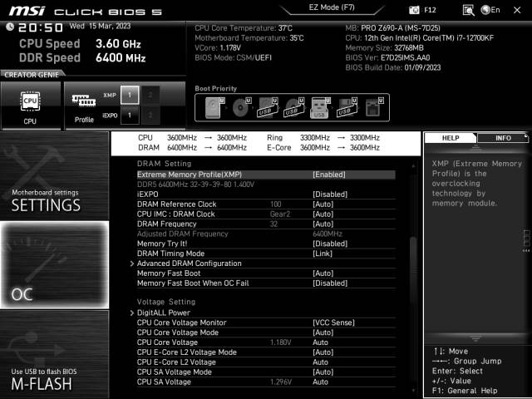Image resolution: width=532 pixels, height=399 pixels.
Task: Change iEXPO Disabled value
Action: point(330,194)
